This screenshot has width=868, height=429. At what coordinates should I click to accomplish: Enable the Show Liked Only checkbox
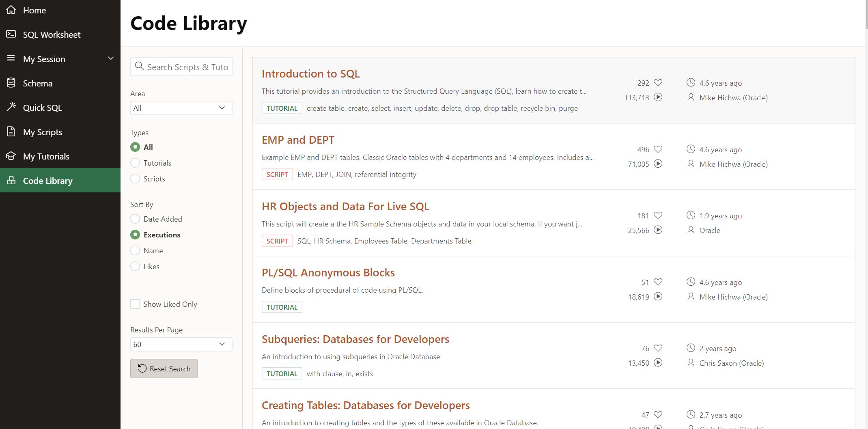(135, 304)
